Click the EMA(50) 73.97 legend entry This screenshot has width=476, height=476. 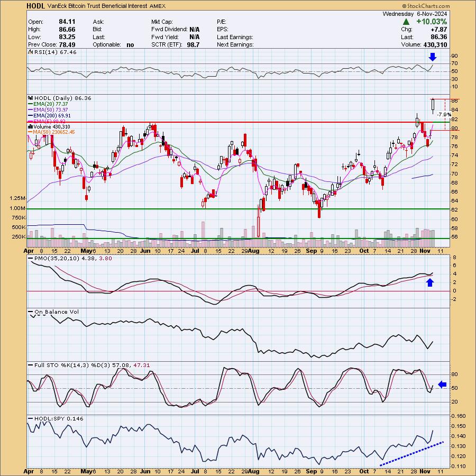49,109
